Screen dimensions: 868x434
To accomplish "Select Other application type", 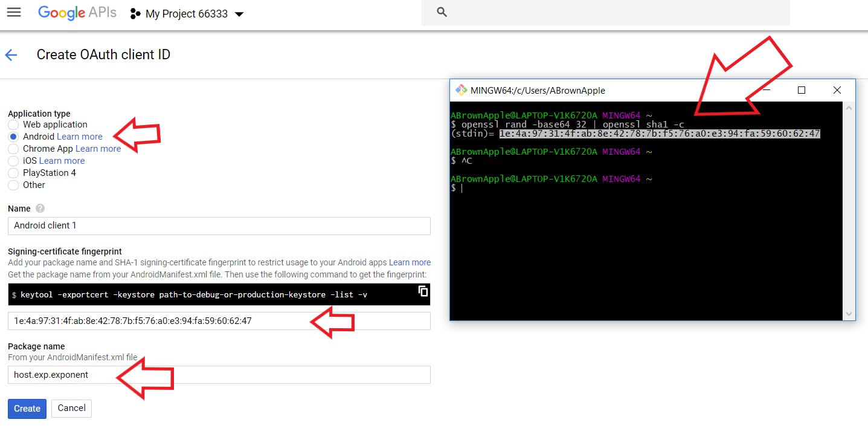I will [13, 185].
